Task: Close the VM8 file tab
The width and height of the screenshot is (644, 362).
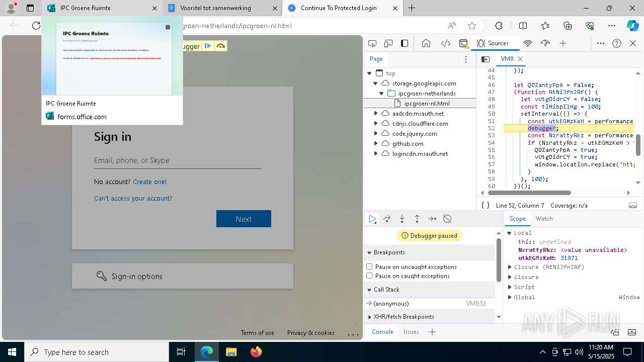Action: point(521,59)
